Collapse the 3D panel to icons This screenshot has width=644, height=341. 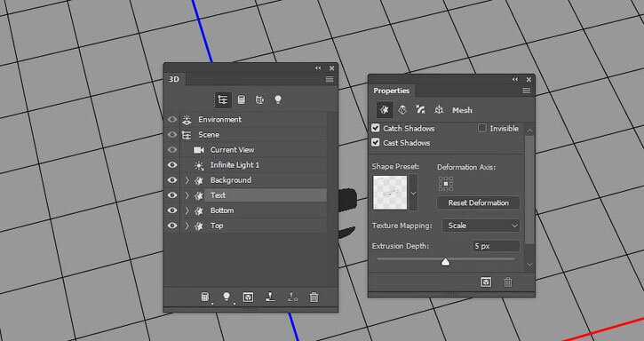pos(318,68)
